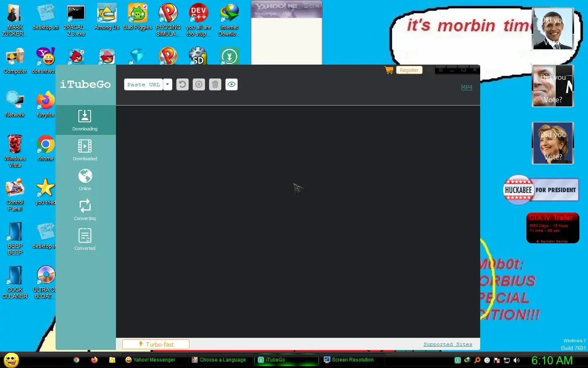Open the Converted sidebar tab
Image resolution: width=588 pixels, height=368 pixels.
point(85,240)
